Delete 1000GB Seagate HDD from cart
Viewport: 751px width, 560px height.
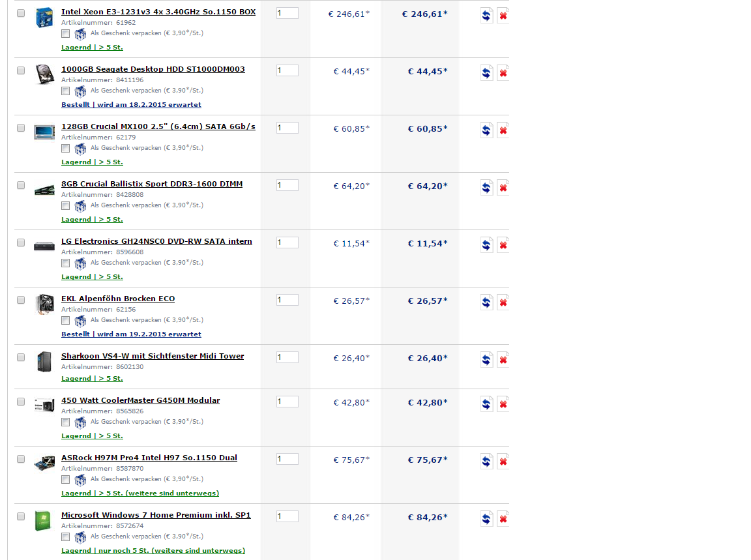[503, 73]
